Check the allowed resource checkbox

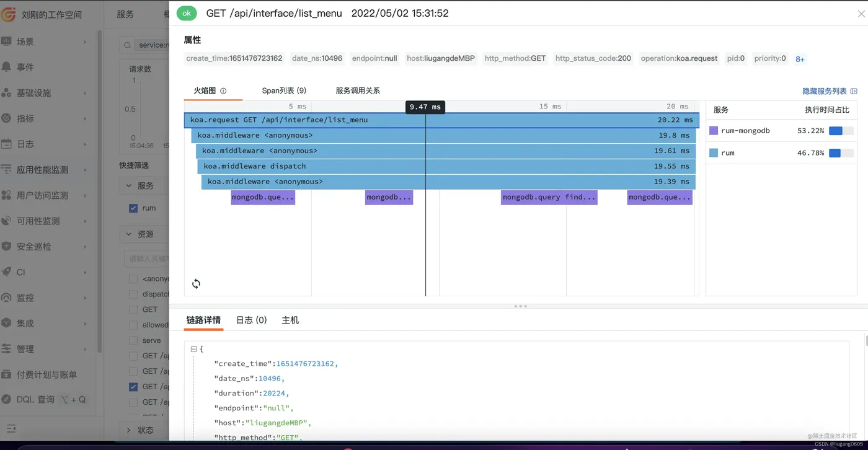click(133, 325)
